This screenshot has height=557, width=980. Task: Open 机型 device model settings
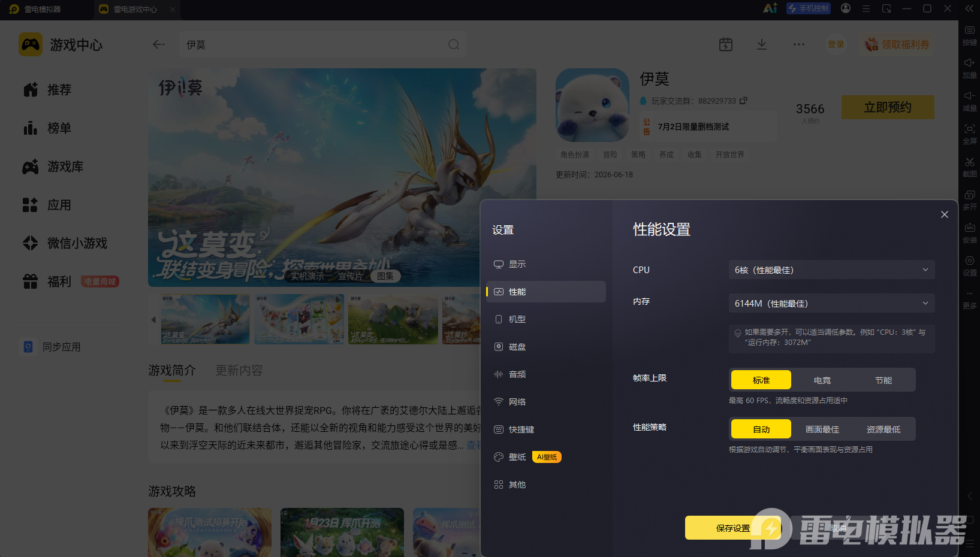pyautogui.click(x=546, y=319)
